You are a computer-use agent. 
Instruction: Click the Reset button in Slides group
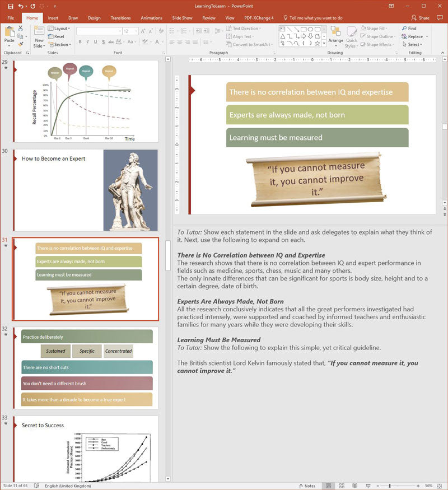[56, 36]
